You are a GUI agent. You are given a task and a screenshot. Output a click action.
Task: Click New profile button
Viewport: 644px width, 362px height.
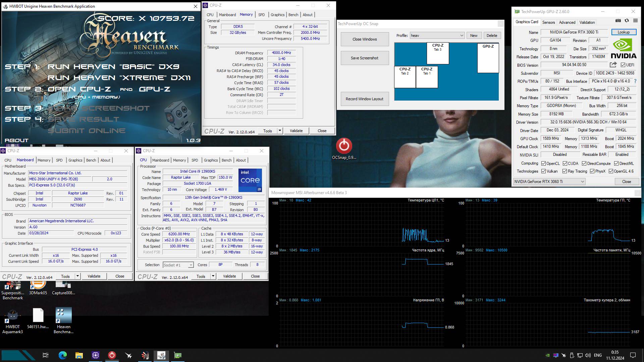point(474,36)
